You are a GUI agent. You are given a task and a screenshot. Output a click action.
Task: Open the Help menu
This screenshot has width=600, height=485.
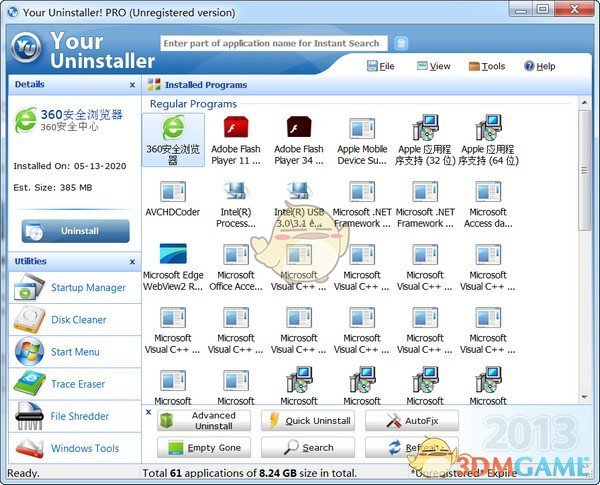coord(540,66)
